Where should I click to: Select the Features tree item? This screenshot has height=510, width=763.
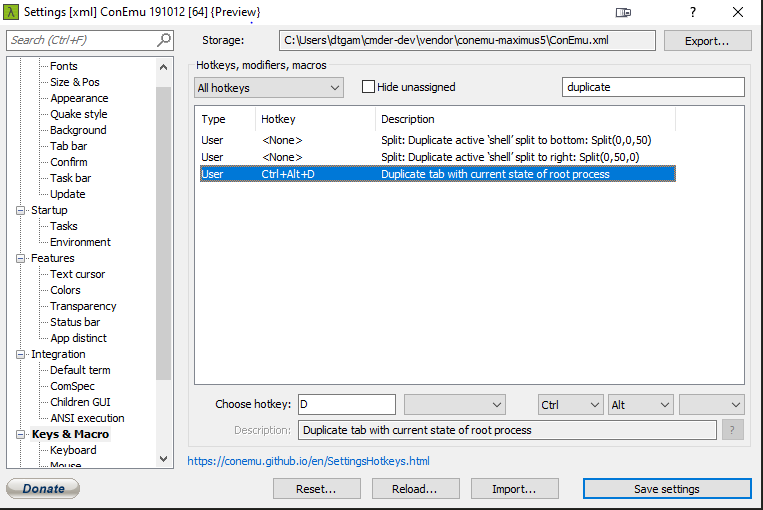pos(53,258)
